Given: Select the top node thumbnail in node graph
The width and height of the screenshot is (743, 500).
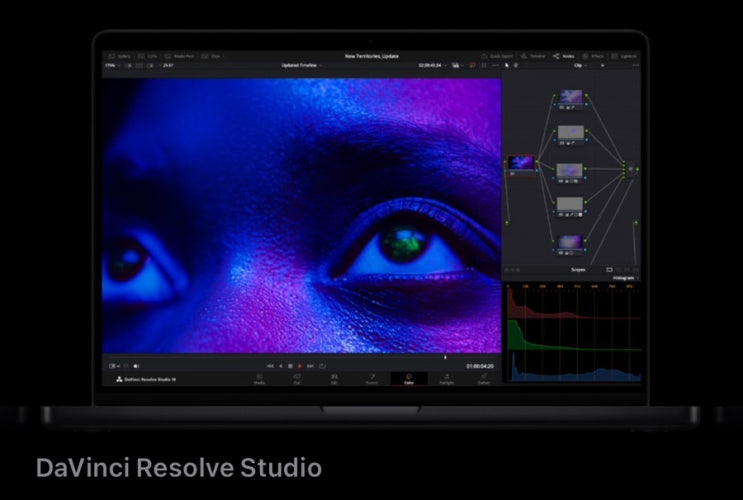Looking at the screenshot, I should pyautogui.click(x=570, y=98).
